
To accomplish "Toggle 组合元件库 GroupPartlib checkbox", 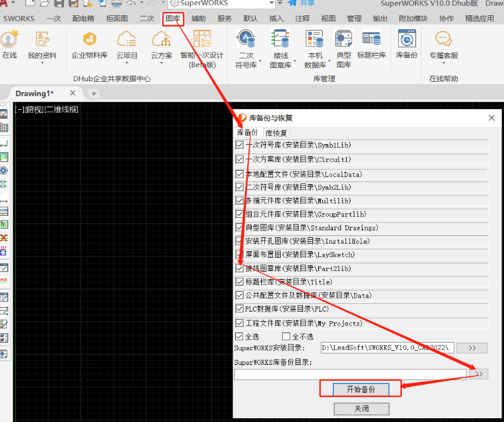I will point(240,214).
